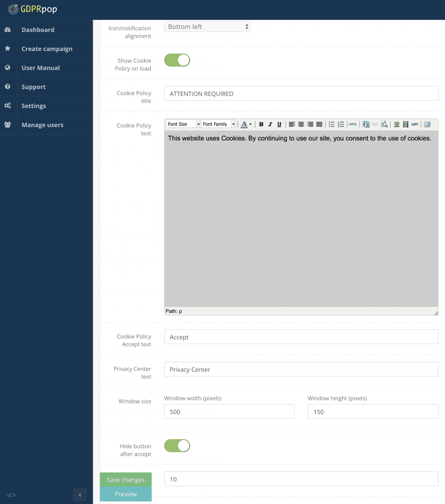Screen dimensions: 445x504
Task: Expand the Font Family dropdown
Action: pos(233,124)
